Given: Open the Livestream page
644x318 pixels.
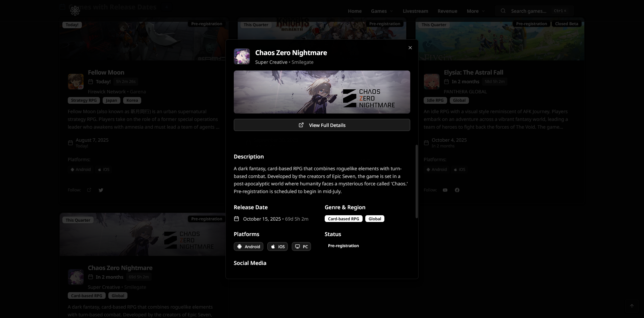Looking at the screenshot, I should pos(415,11).
